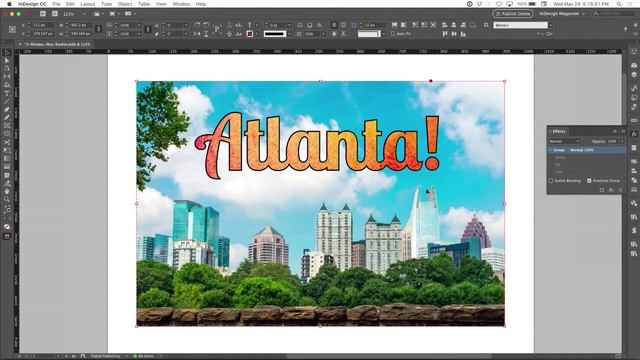
Task: Open the Layout menu
Action: click(x=88, y=4)
